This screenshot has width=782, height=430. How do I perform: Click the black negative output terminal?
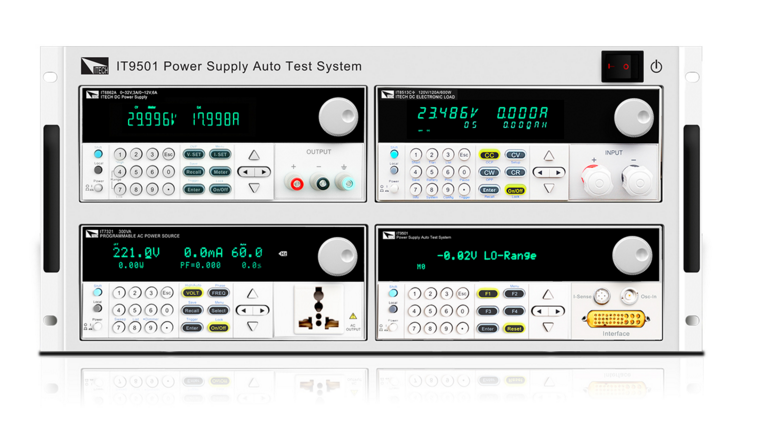click(322, 183)
